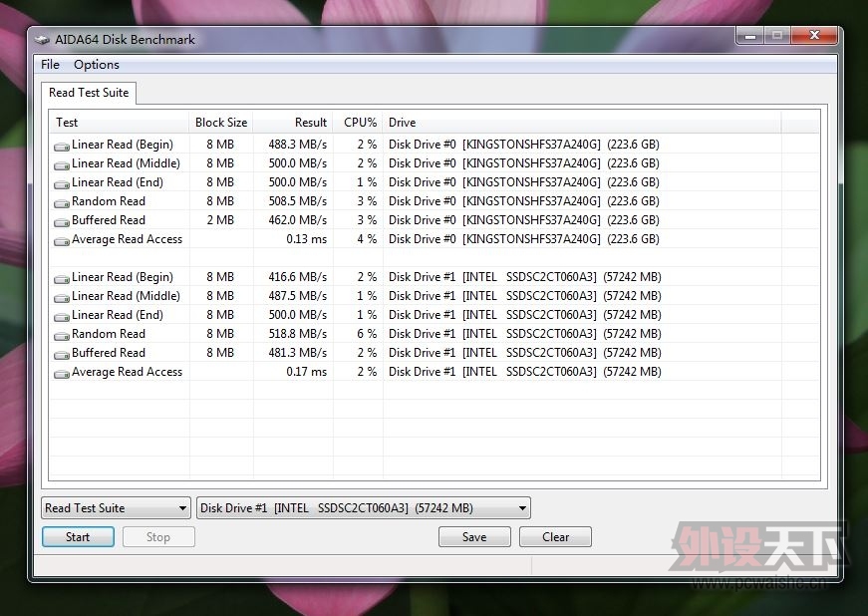The width and height of the screenshot is (868, 616).
Task: Click disk icon of the 416.6 MB/s Linear Read row
Action: click(62, 279)
